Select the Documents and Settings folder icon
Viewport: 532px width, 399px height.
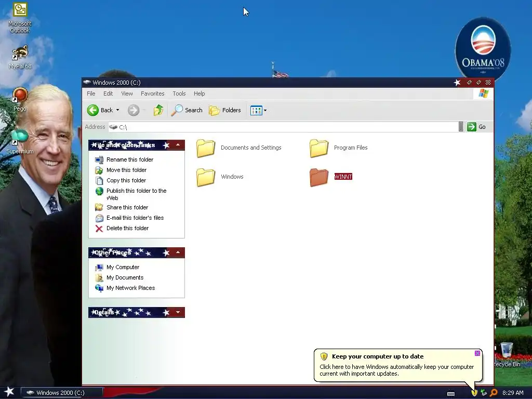tap(206, 148)
